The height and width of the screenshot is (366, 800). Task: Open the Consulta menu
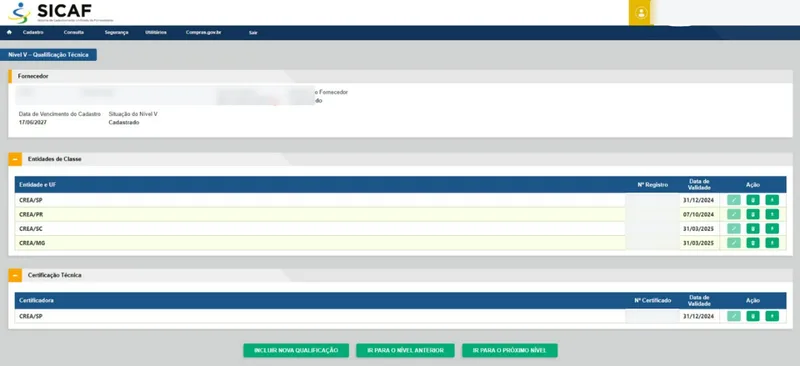(x=73, y=33)
